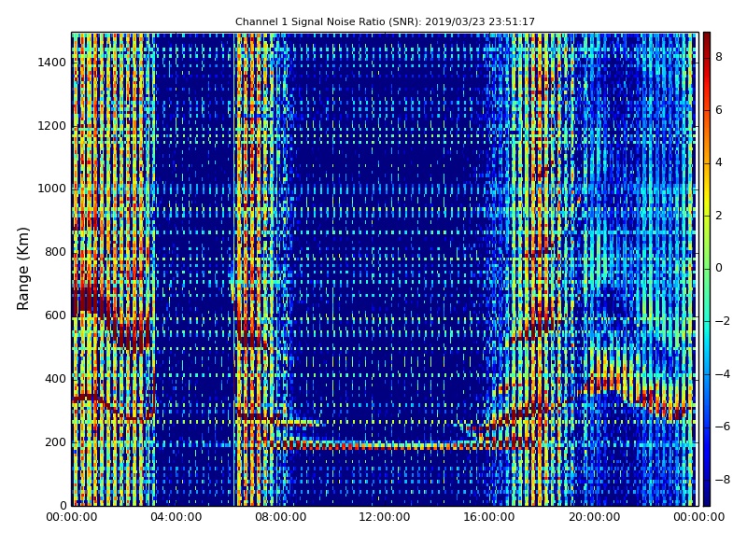Click the 12:00:00 time axis label
The width and height of the screenshot is (747, 560).
point(385,517)
